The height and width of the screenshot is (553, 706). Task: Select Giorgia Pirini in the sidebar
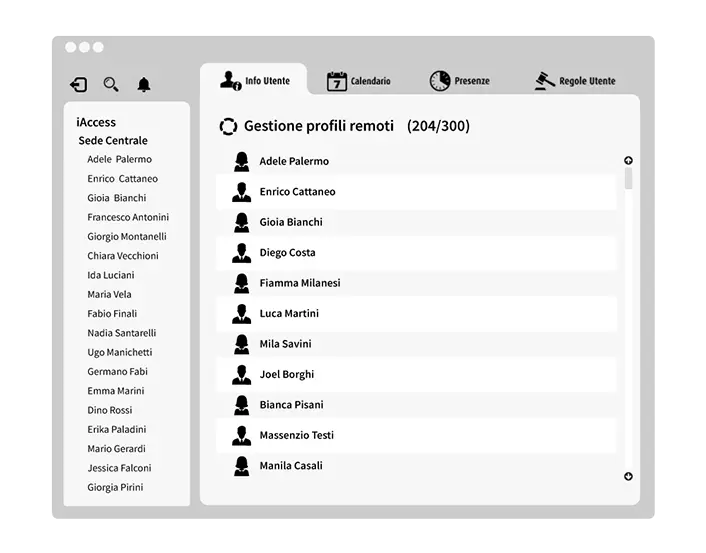[x=115, y=488]
